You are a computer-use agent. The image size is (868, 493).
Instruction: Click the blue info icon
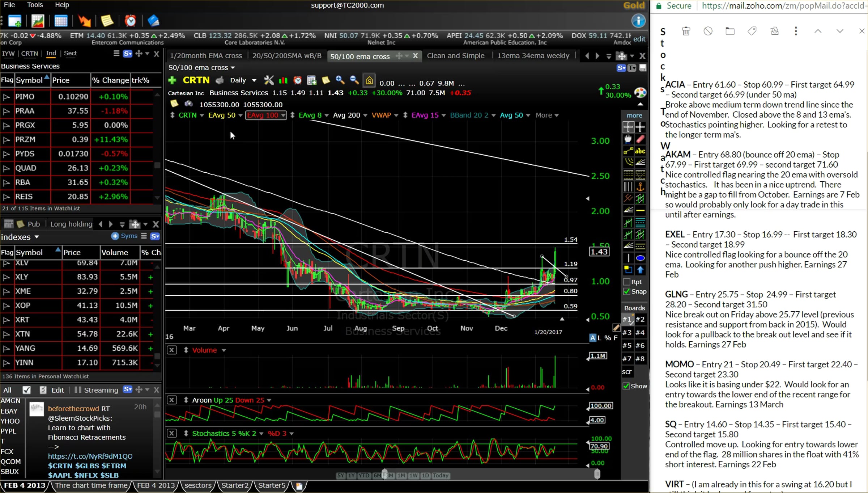point(638,21)
